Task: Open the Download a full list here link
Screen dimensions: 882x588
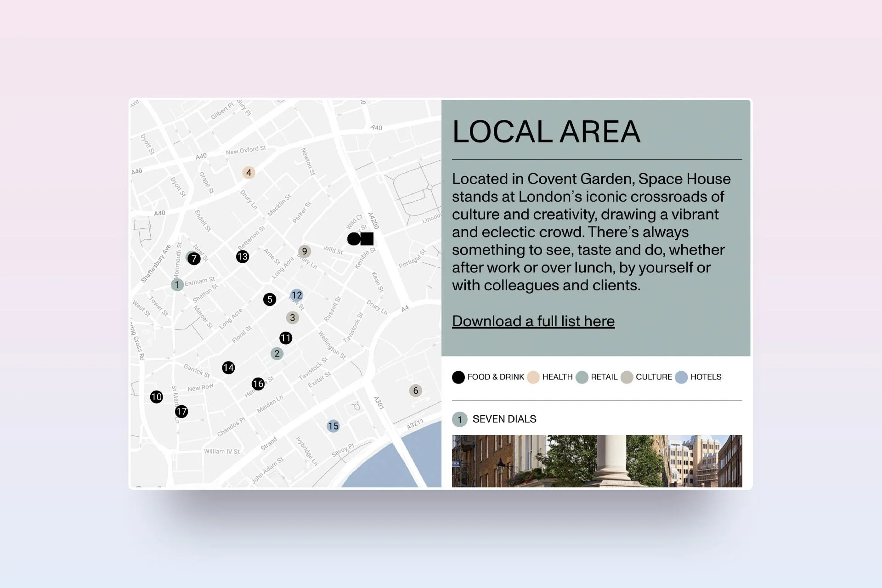Action: pyautogui.click(x=533, y=321)
